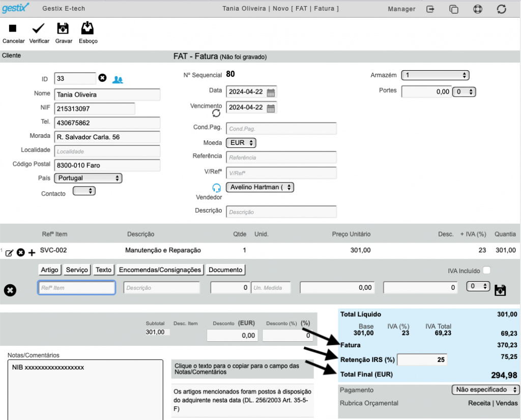Click the Manager link in header
The width and height of the screenshot is (521, 420).
[x=401, y=9]
